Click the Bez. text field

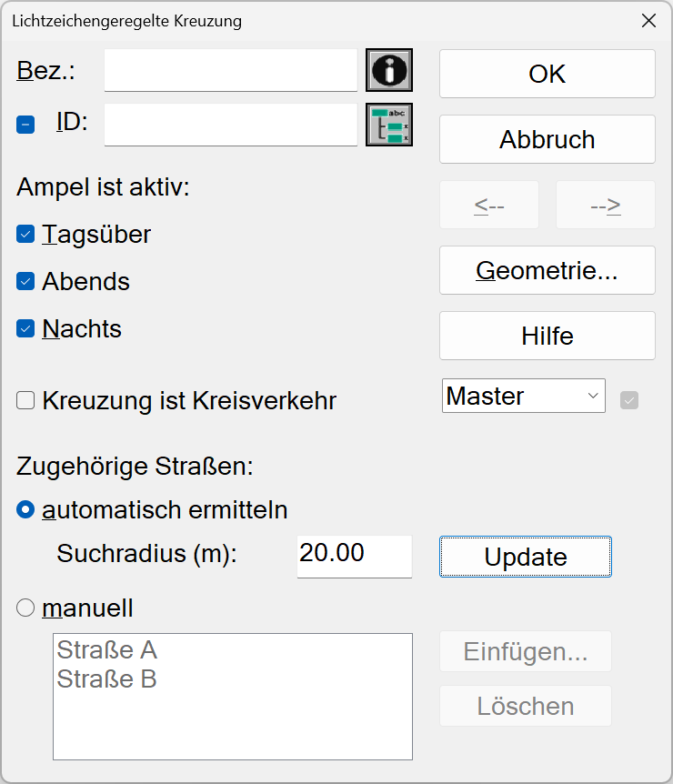(231, 70)
